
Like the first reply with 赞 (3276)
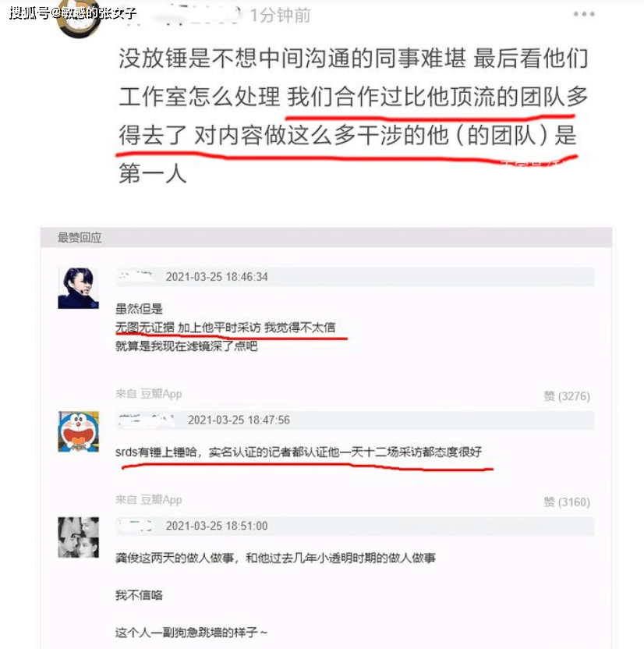coord(567,396)
